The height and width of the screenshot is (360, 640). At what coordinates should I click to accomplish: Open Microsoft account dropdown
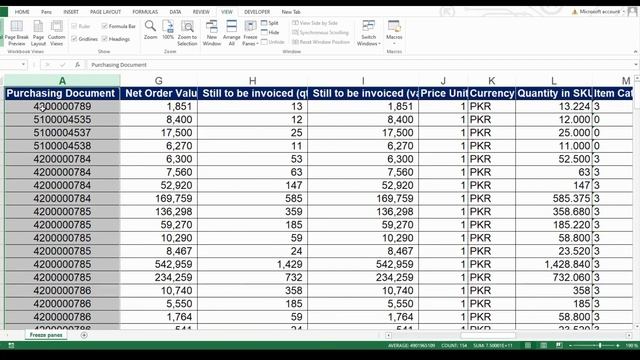(624, 12)
